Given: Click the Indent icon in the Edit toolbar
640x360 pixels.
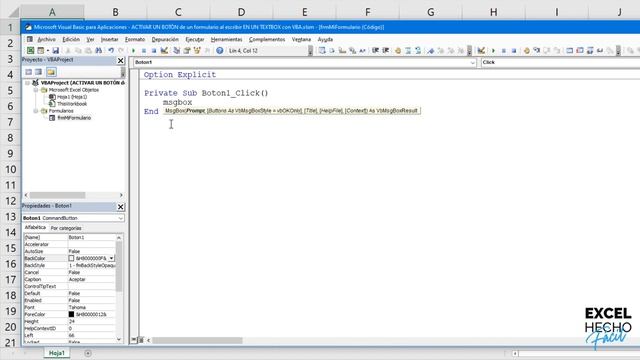Looking at the screenshot, I should (375, 51).
